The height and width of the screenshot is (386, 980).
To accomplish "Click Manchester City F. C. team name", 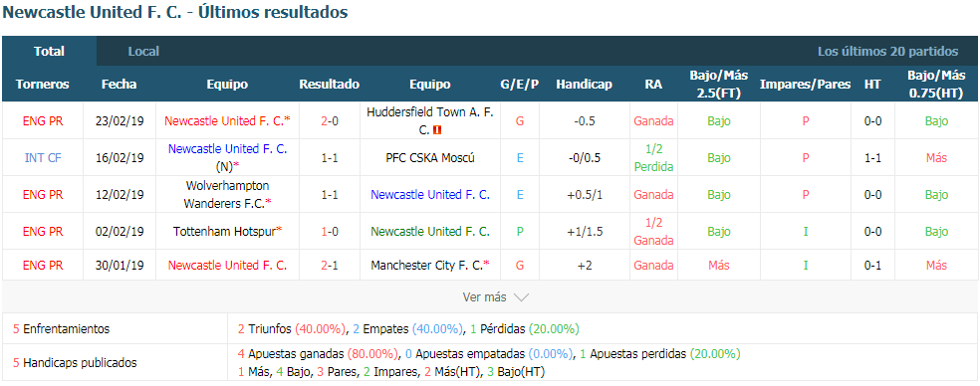I will pos(427,266).
